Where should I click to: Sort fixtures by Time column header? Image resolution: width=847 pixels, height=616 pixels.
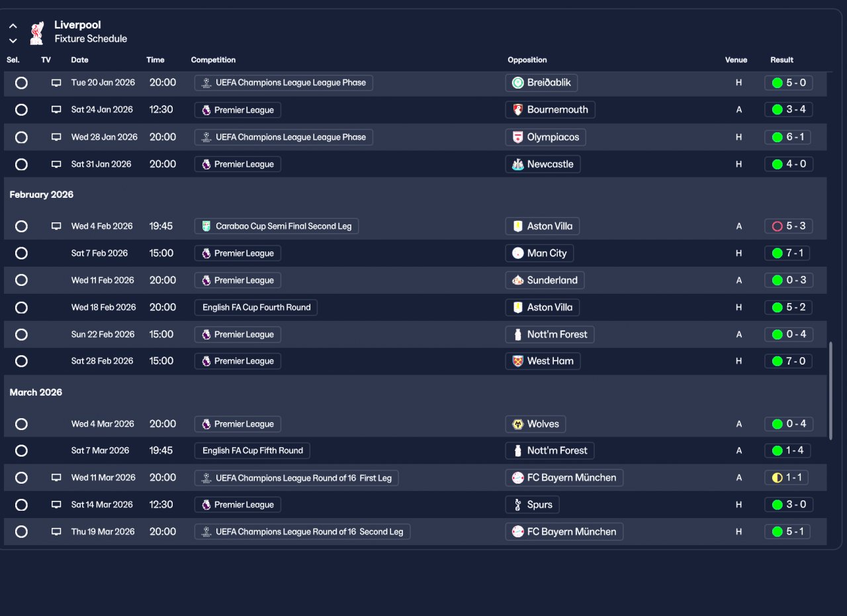click(x=156, y=60)
